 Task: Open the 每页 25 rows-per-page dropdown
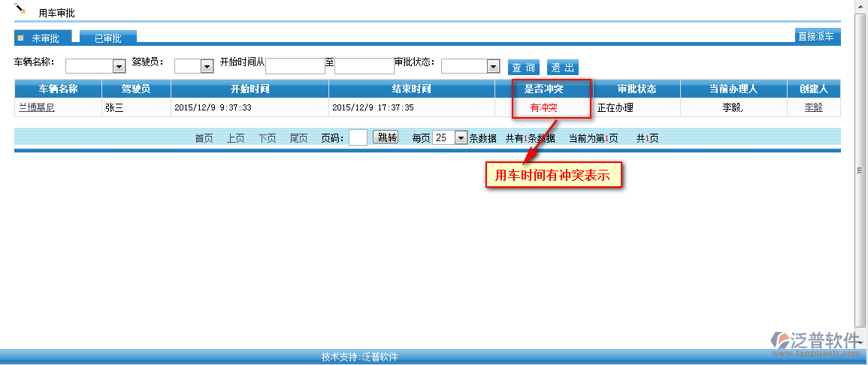click(x=460, y=137)
